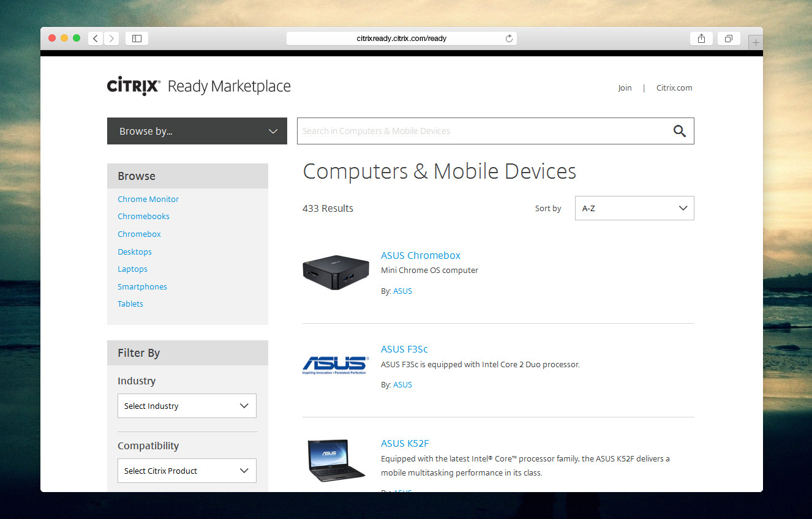Open the Safari share icon

coord(701,39)
